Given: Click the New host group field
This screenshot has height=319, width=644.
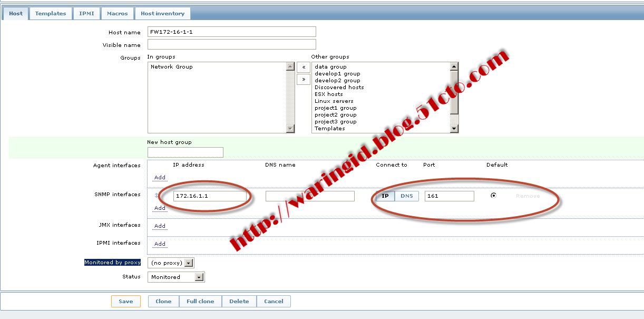Looking at the screenshot, I should (x=185, y=152).
